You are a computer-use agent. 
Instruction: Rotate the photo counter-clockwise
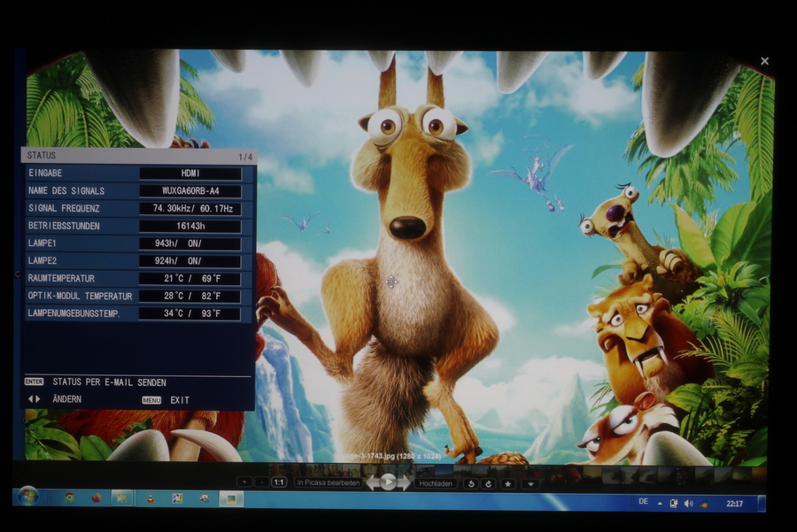[x=471, y=483]
